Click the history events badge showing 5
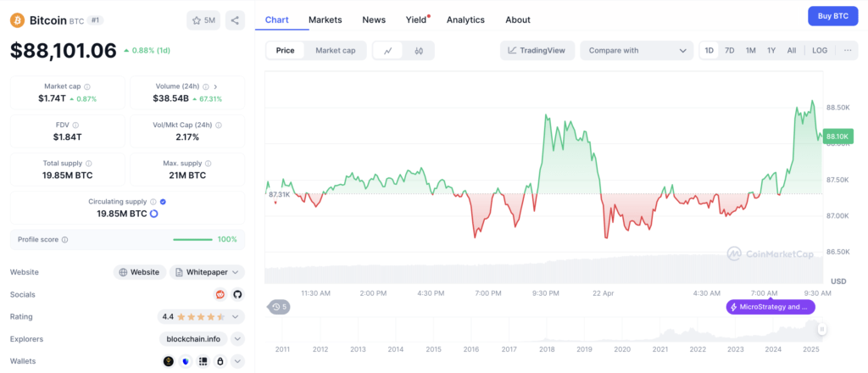Screen dimensions: 868x373 [x=279, y=307]
